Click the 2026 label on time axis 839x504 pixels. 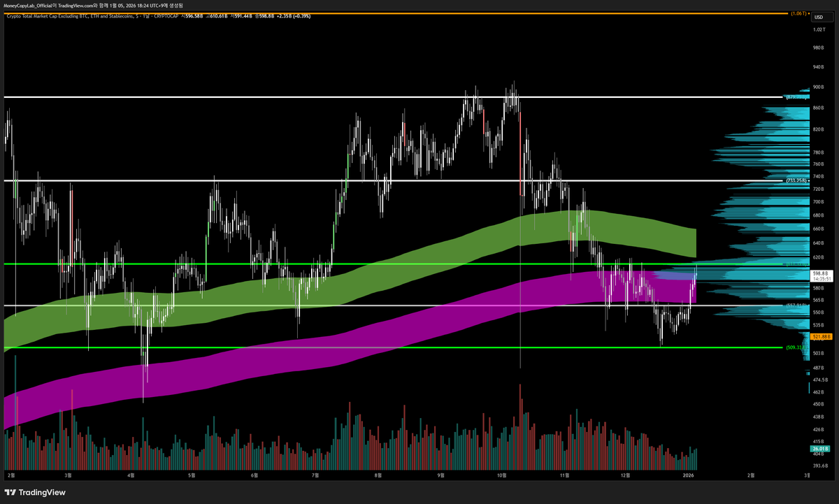tap(688, 475)
